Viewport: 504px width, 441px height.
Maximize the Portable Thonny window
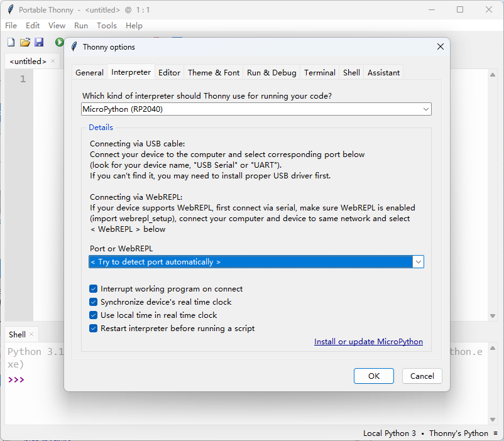pos(460,9)
